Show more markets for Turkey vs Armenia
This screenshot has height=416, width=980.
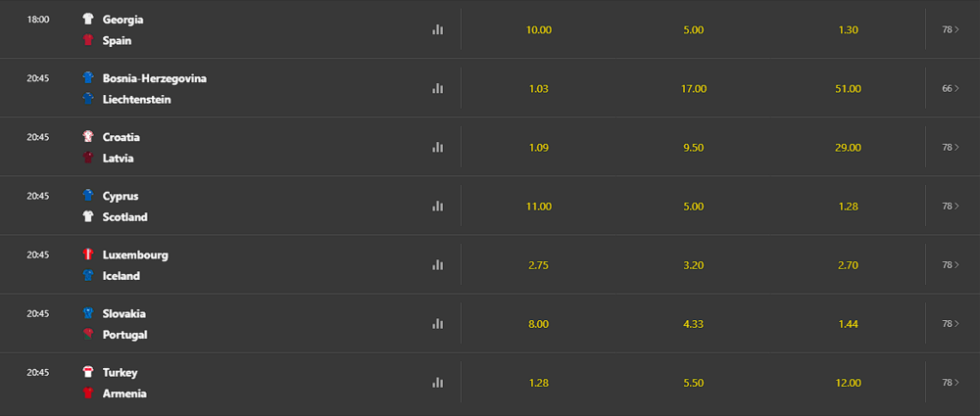[950, 382]
